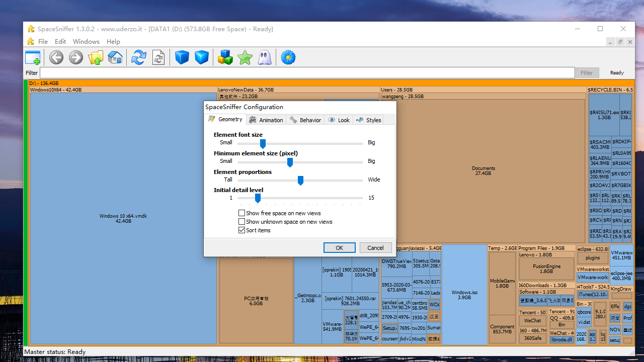
Task: Select the Go to parent folder icon
Action: click(96, 57)
